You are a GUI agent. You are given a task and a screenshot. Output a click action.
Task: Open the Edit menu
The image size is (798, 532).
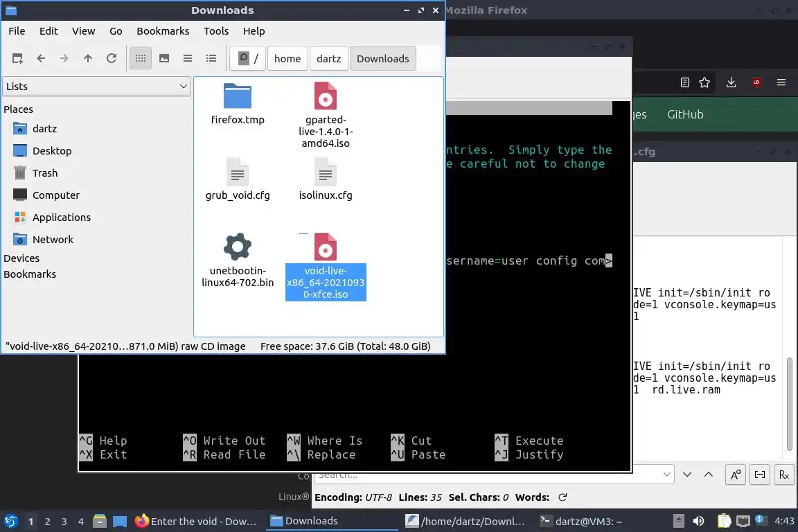pos(48,31)
